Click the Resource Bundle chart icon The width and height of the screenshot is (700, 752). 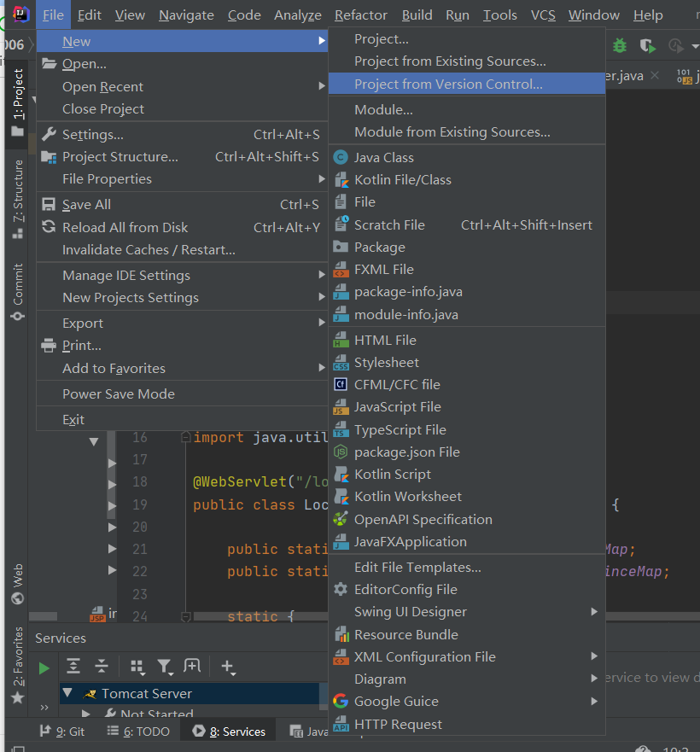341,634
